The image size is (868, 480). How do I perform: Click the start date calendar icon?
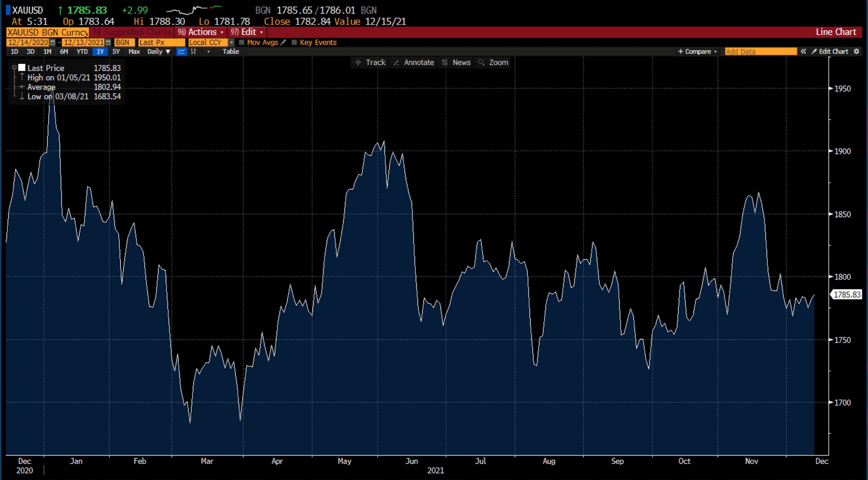pyautogui.click(x=53, y=42)
